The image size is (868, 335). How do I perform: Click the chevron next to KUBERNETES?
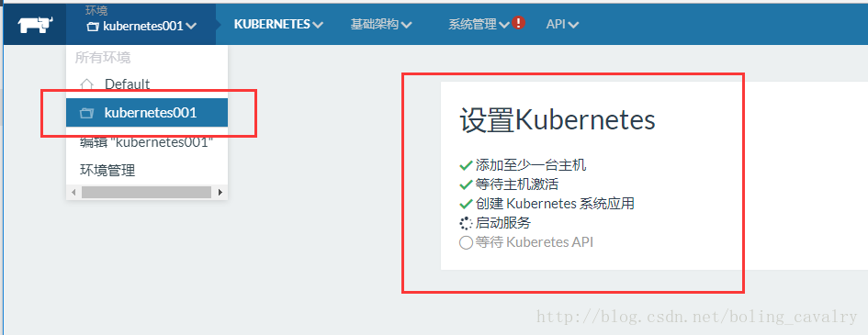tap(318, 25)
